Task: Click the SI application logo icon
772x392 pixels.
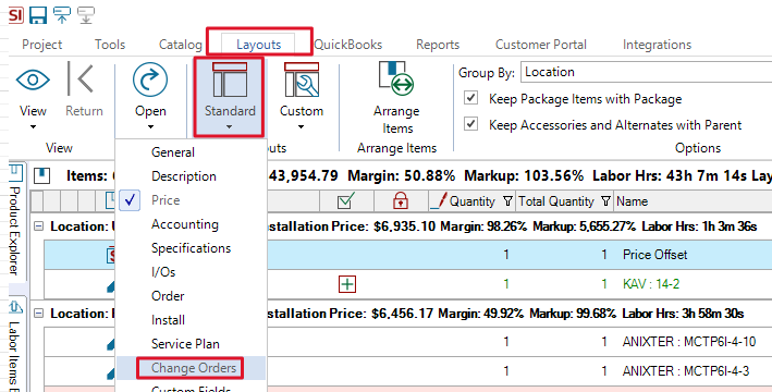Action: 16,15
